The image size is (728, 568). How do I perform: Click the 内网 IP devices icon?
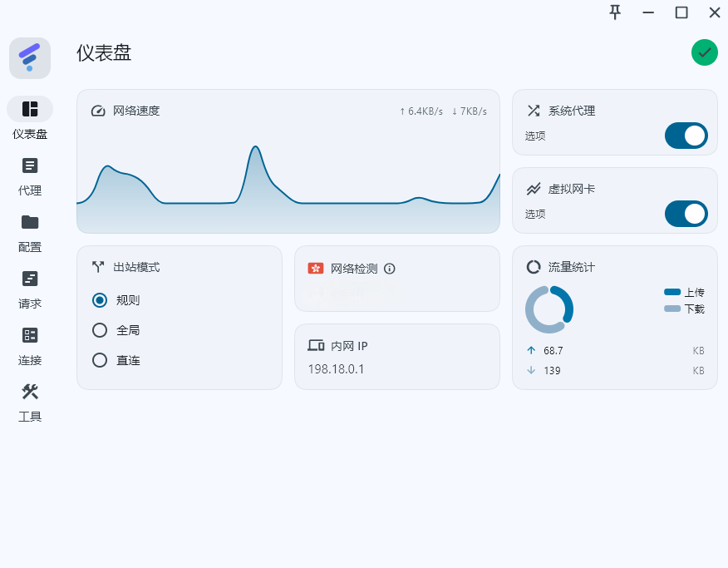316,345
